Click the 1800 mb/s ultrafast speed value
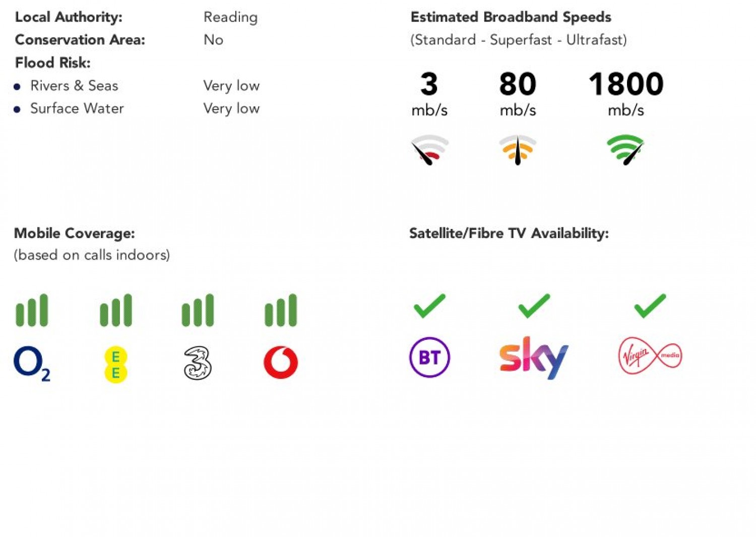Image resolution: width=756 pixels, height=537 pixels. (626, 84)
